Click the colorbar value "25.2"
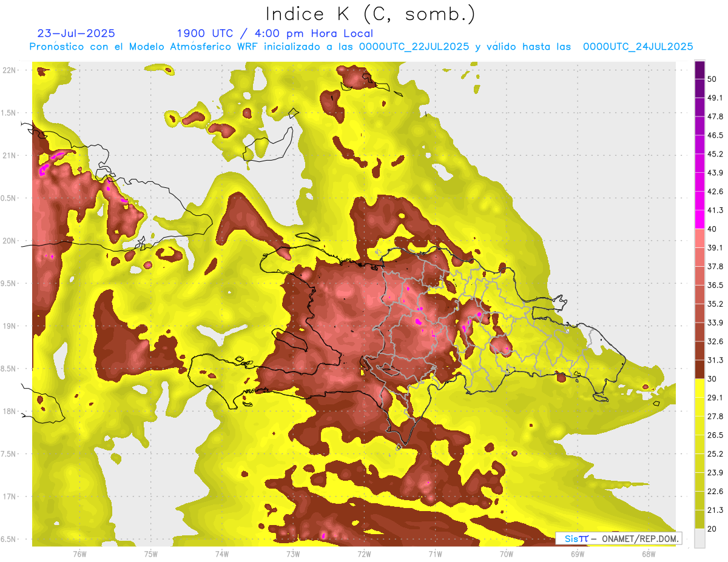728x562 pixels. click(715, 454)
